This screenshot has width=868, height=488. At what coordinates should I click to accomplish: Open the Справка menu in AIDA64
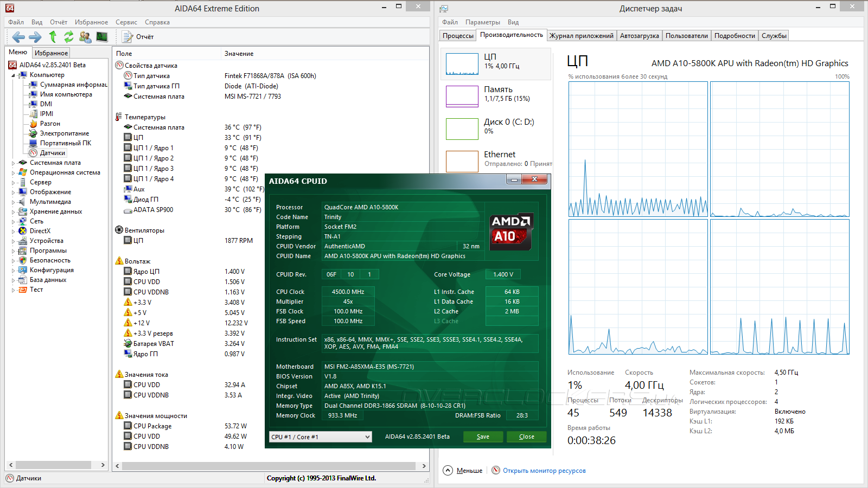point(157,22)
